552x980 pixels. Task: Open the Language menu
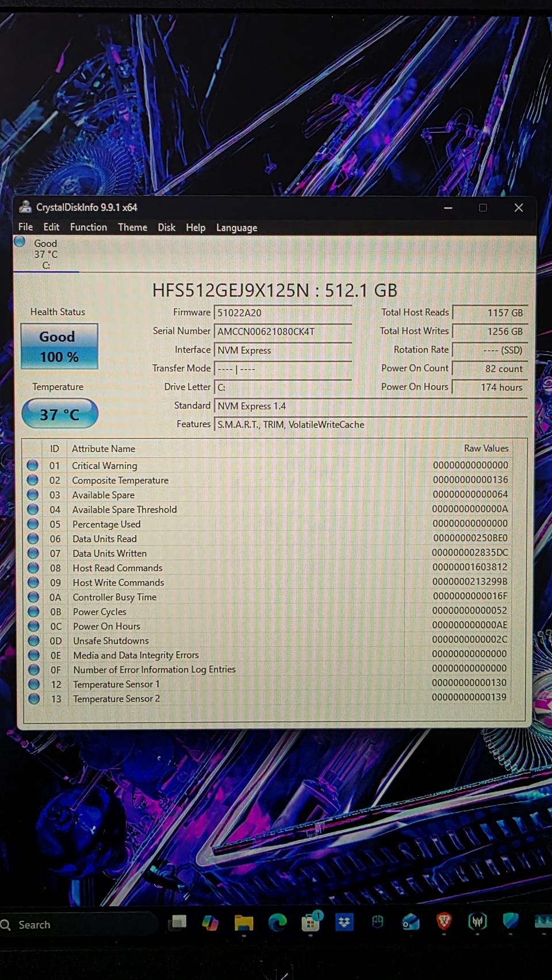click(x=237, y=228)
